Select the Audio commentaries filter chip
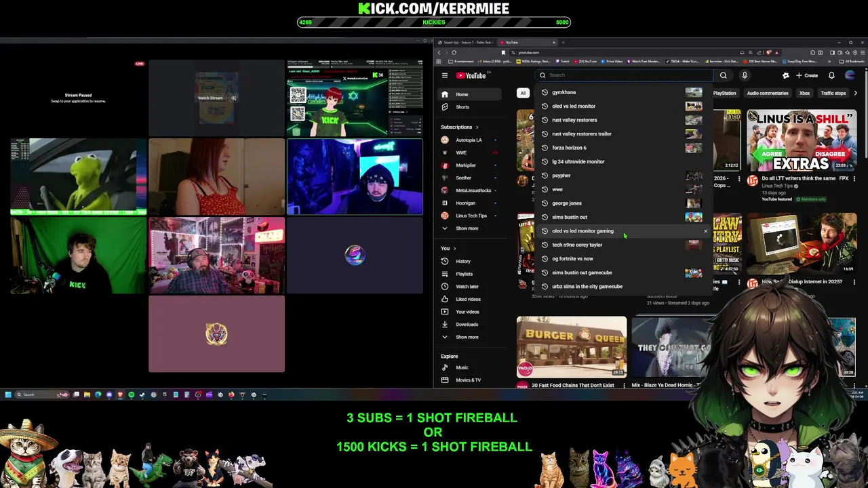 pyautogui.click(x=768, y=93)
